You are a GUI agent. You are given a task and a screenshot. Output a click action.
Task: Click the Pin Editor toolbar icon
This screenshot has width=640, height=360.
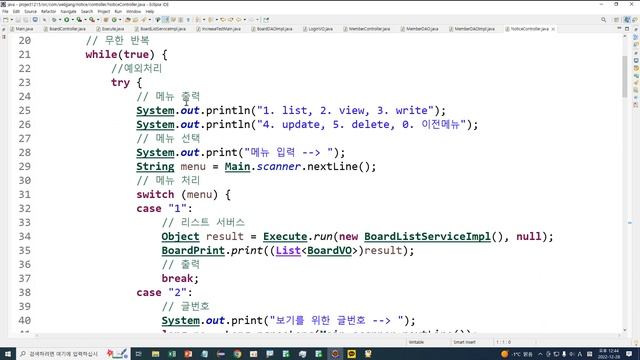[266, 20]
